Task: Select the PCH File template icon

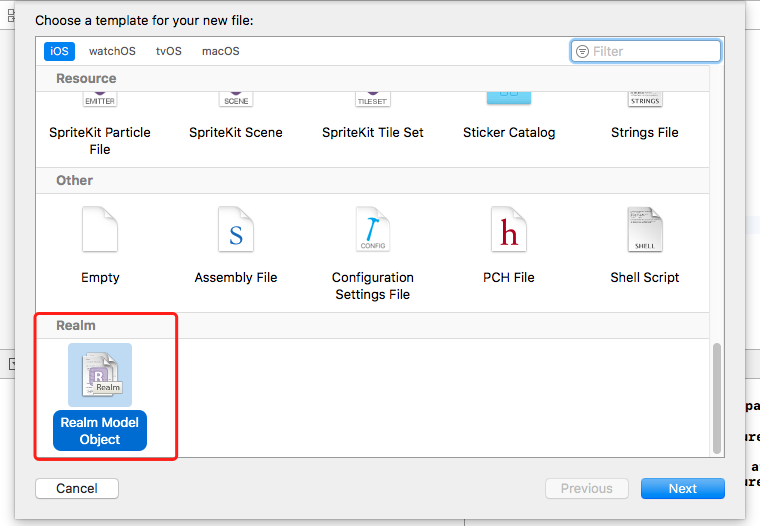Action: tap(508, 229)
